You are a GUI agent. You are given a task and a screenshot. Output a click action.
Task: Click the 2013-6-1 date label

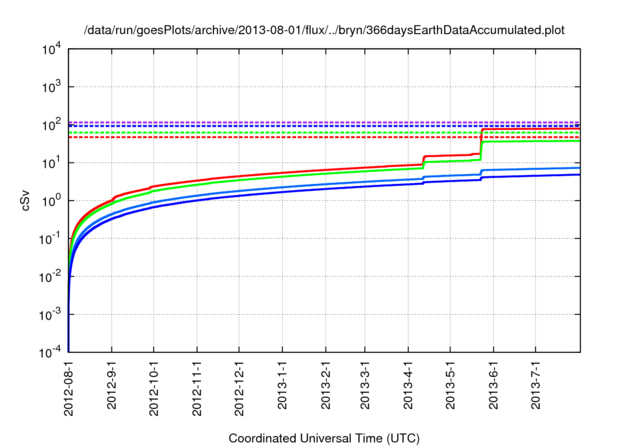tap(493, 385)
